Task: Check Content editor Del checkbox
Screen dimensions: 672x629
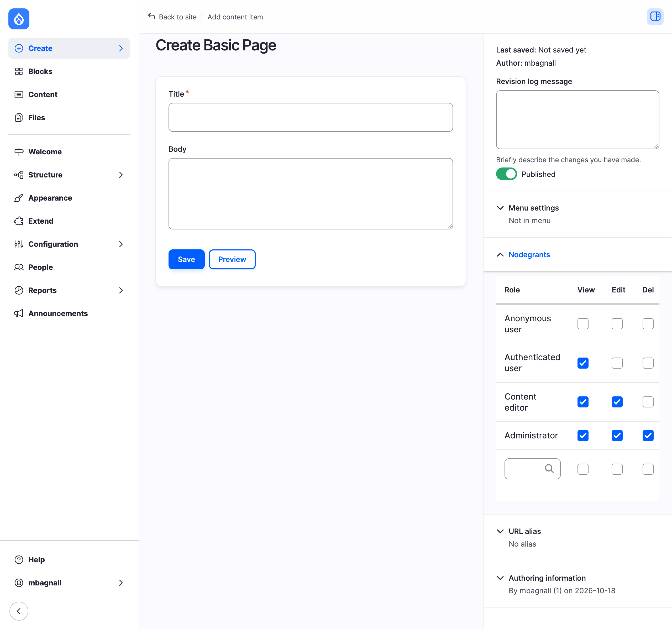Action: pos(648,402)
